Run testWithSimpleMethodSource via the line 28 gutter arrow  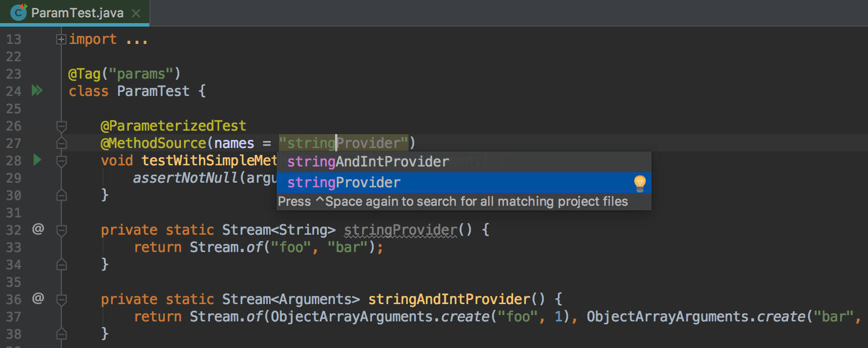click(38, 160)
